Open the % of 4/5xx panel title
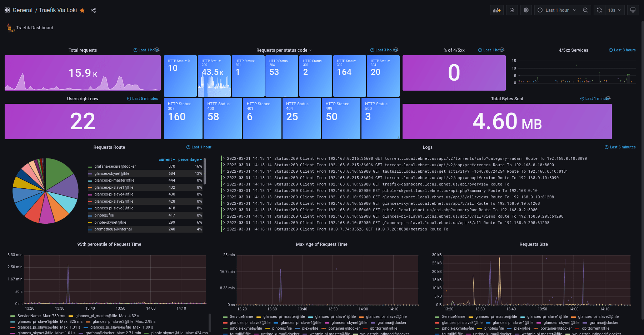Image resolution: width=644 pixels, height=335 pixels. [454, 50]
